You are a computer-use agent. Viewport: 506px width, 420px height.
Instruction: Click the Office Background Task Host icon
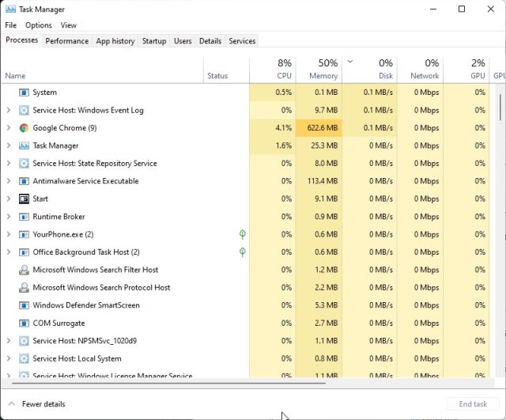[x=24, y=252]
